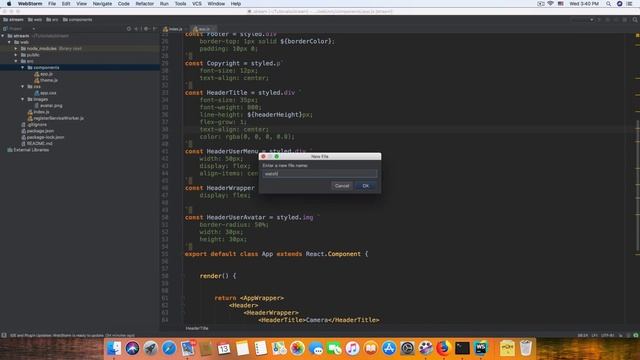Launch Siri from the Dock

(132, 348)
